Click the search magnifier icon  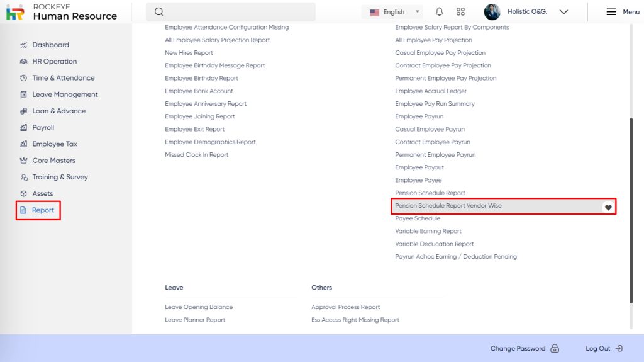[x=159, y=11]
